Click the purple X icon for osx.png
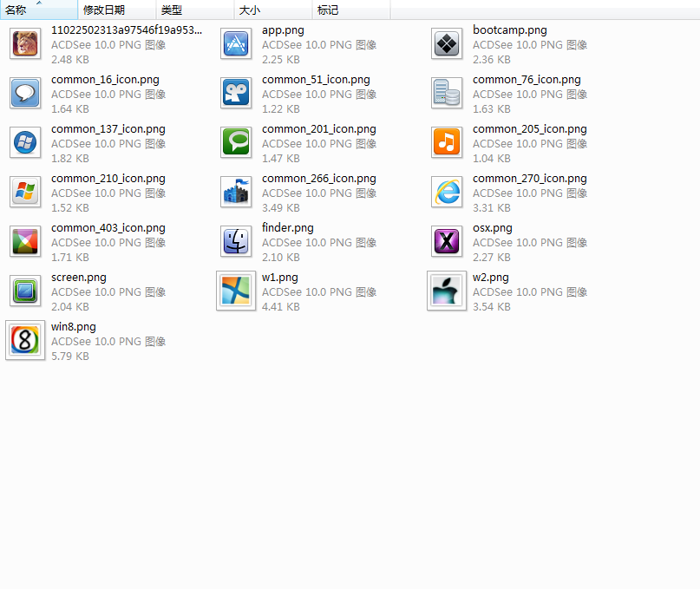700x589 pixels. click(447, 241)
